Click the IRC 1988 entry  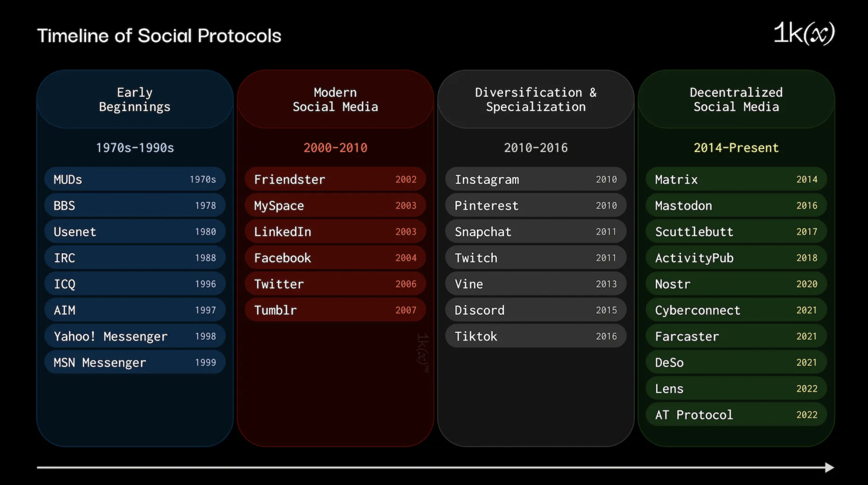(134, 258)
